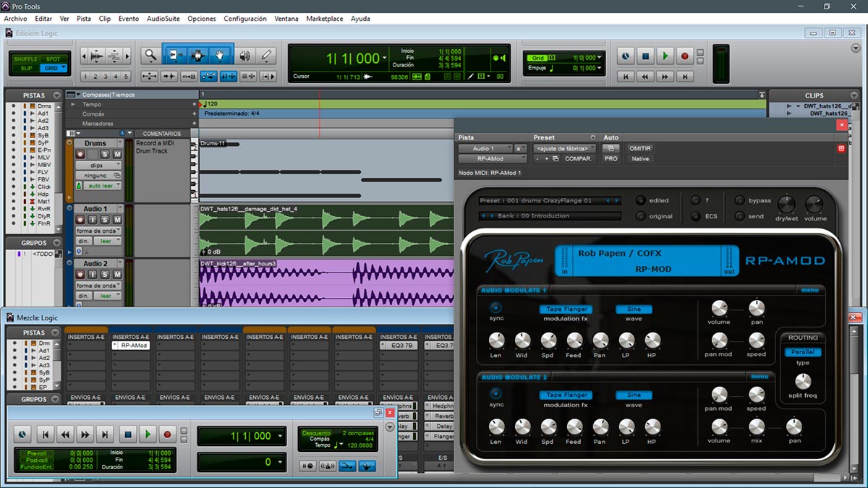Enable Spot edit mode
The image size is (868, 488).
[x=53, y=59]
